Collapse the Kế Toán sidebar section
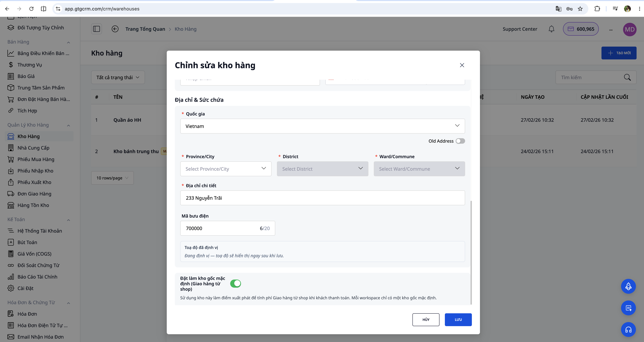Image resolution: width=644 pixels, height=342 pixels. click(69, 220)
